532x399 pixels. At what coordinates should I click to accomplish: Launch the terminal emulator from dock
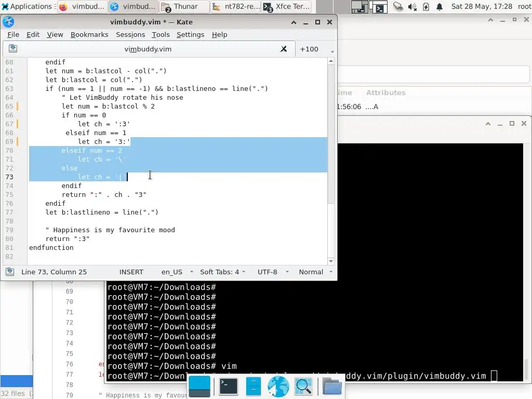pyautogui.click(x=229, y=386)
